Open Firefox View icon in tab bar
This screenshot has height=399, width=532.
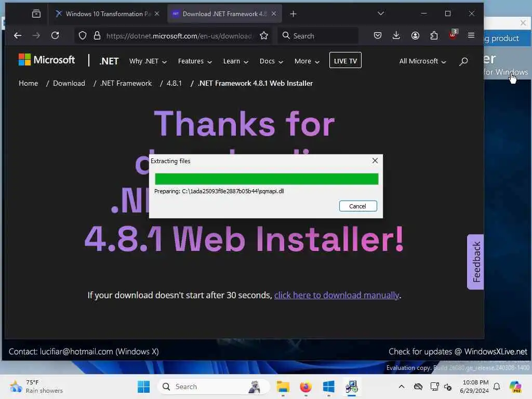coord(36,14)
